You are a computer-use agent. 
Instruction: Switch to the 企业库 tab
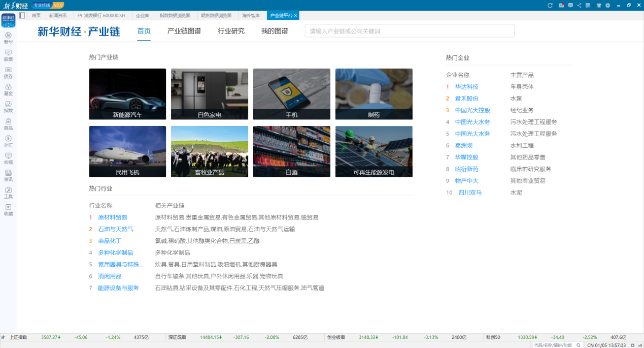(x=143, y=16)
